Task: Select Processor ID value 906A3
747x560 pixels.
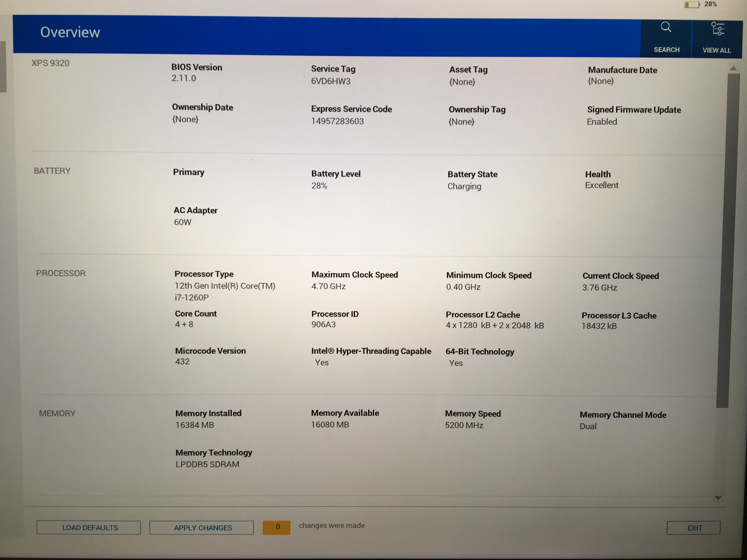Action: 323,324
